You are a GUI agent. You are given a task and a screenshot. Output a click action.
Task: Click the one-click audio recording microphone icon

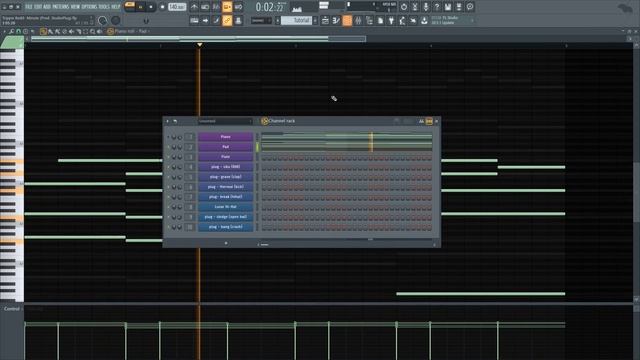click(426, 7)
